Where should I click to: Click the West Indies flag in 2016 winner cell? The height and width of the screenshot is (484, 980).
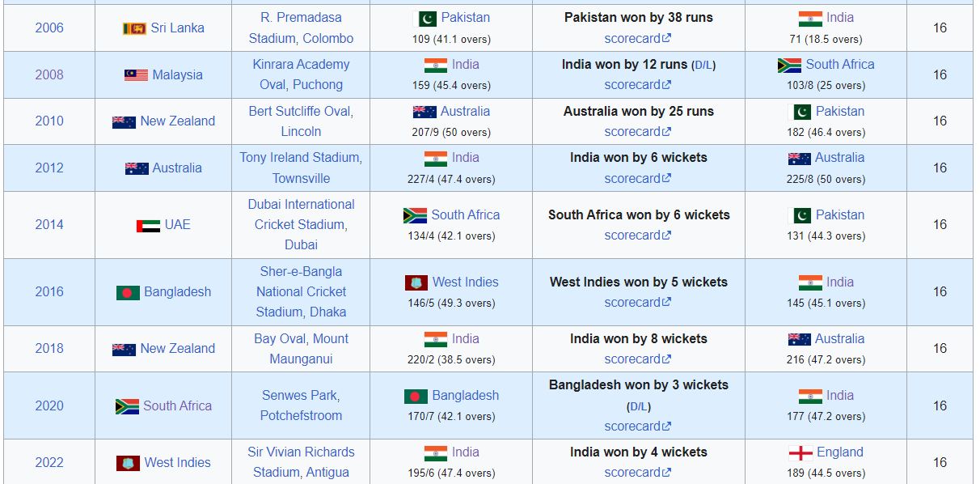(x=416, y=282)
